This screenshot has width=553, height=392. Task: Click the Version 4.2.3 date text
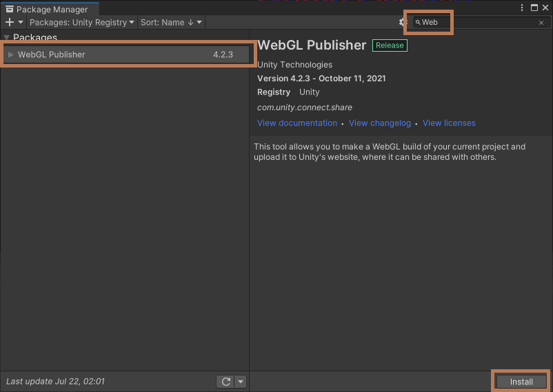point(321,79)
